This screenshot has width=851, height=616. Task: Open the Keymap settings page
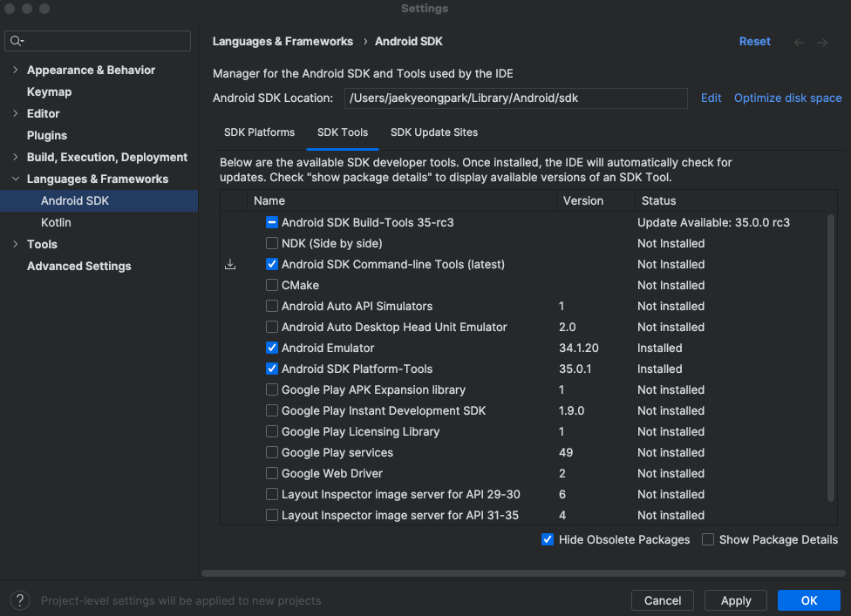coord(50,91)
